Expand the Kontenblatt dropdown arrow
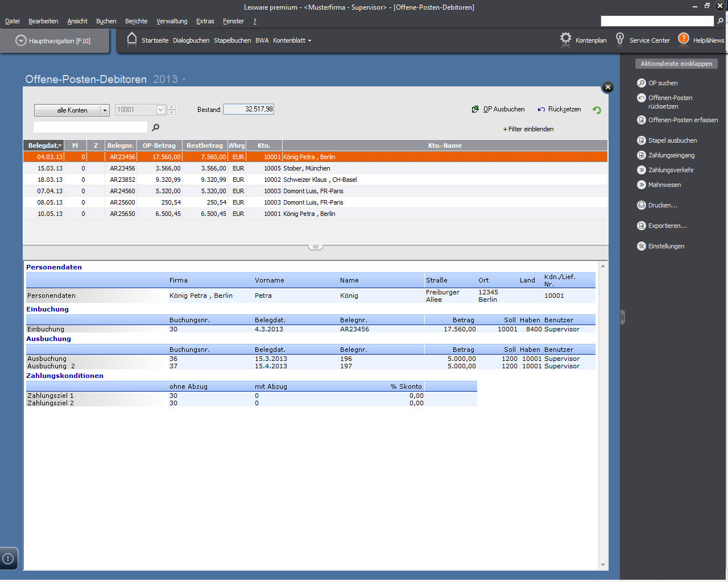 point(309,41)
